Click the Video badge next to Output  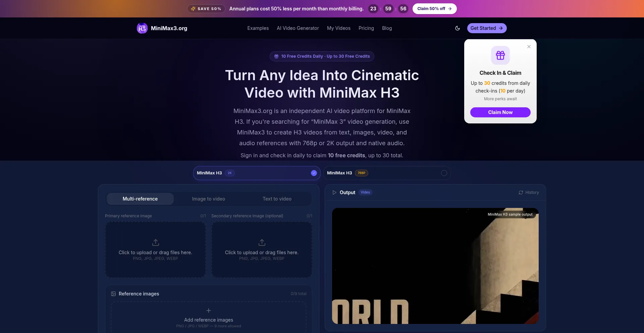point(365,192)
